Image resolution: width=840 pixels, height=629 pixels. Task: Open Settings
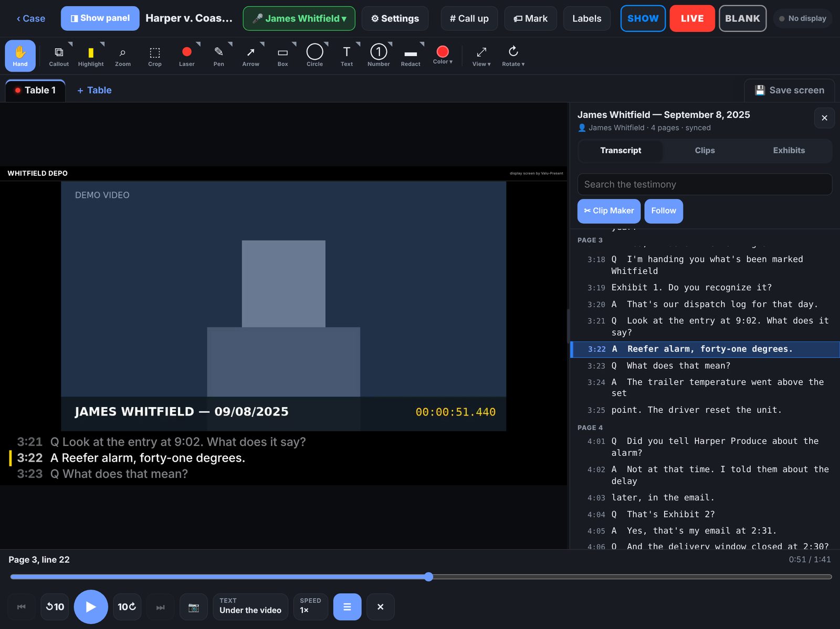click(395, 18)
